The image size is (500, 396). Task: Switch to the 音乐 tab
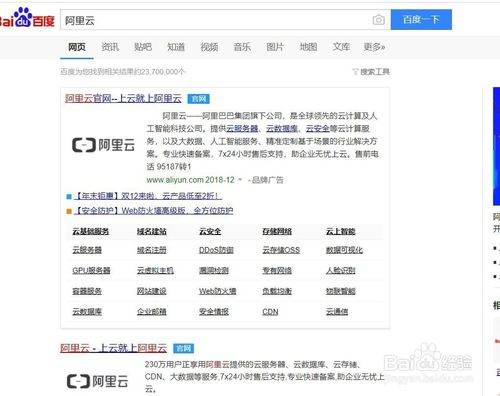pos(242,47)
